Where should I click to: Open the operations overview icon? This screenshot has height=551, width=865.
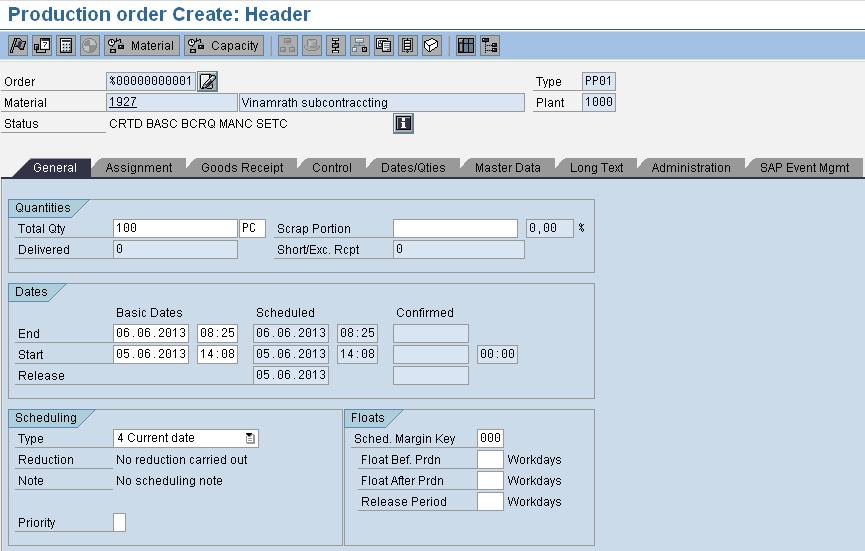tap(335, 45)
